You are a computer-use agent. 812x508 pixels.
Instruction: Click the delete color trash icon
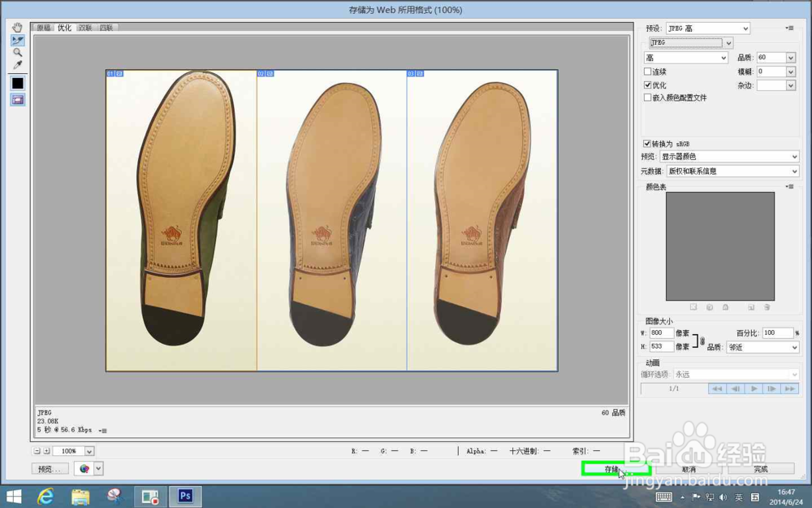tap(767, 307)
